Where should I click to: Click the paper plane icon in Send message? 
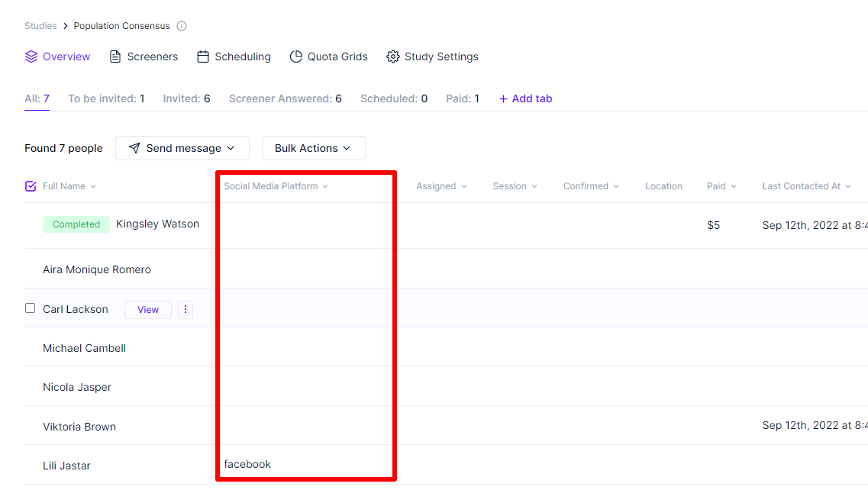click(134, 148)
